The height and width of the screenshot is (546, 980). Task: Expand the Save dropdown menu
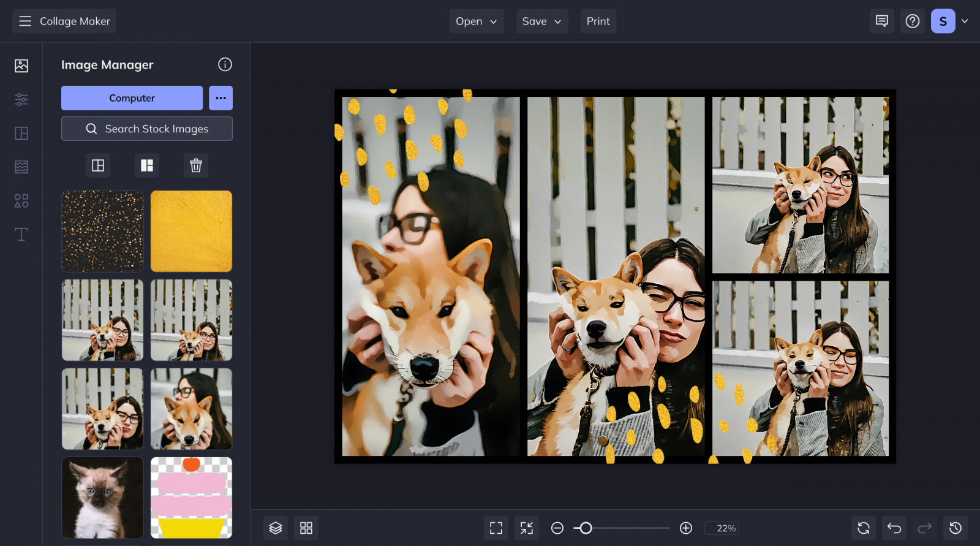point(542,21)
